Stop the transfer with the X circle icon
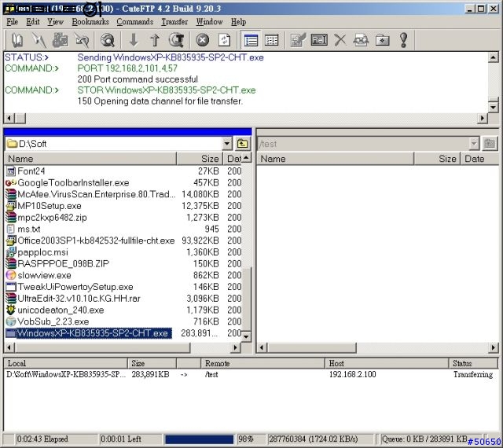 pos(203,40)
